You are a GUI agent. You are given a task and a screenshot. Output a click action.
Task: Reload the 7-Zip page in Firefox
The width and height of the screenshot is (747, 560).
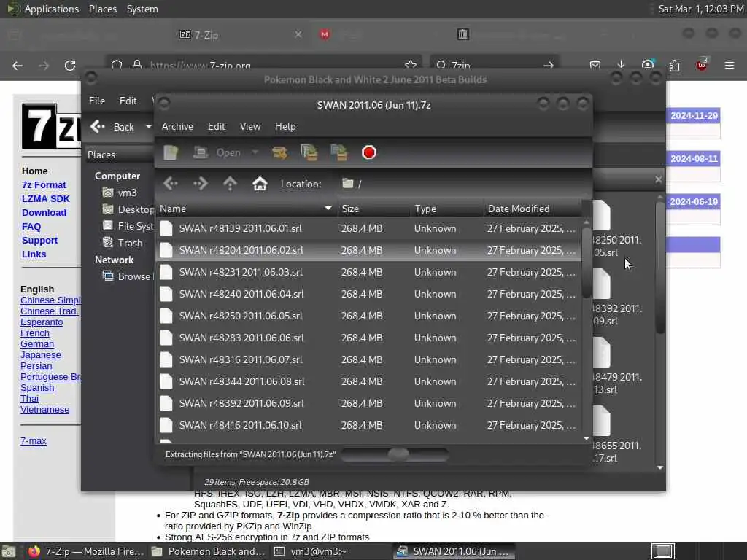point(70,66)
